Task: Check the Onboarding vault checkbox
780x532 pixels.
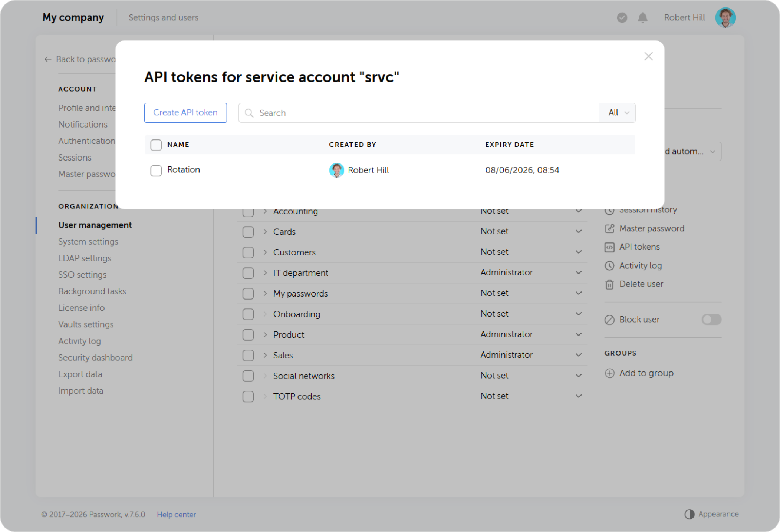Action: coord(248,314)
